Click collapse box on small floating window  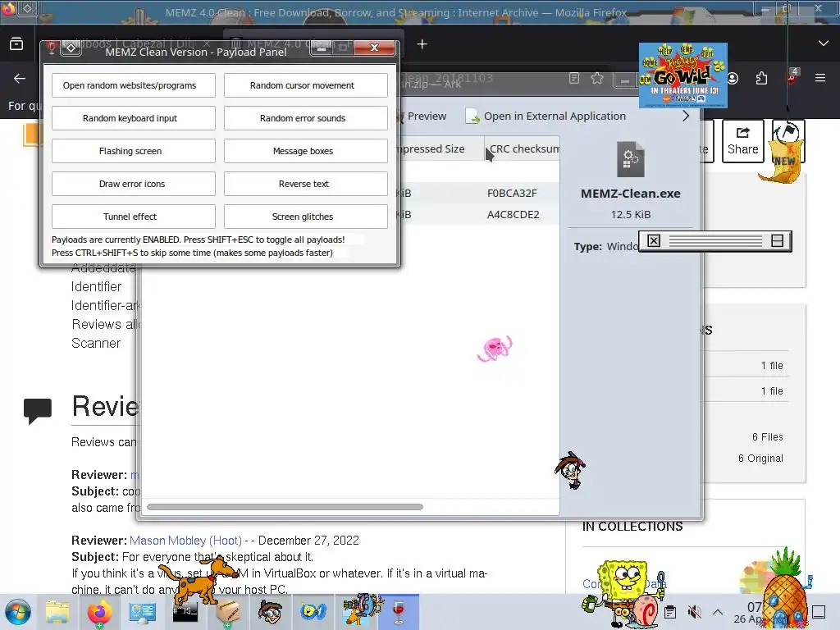778,240
